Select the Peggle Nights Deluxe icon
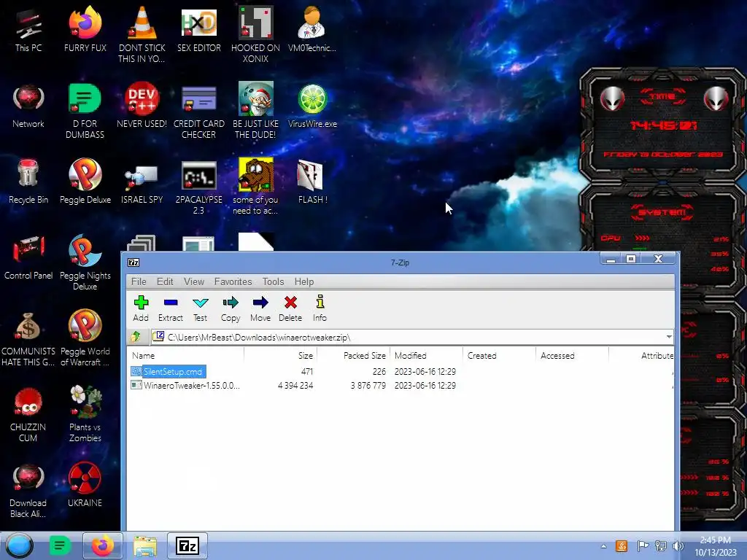The width and height of the screenshot is (747, 560). pyautogui.click(x=85, y=262)
